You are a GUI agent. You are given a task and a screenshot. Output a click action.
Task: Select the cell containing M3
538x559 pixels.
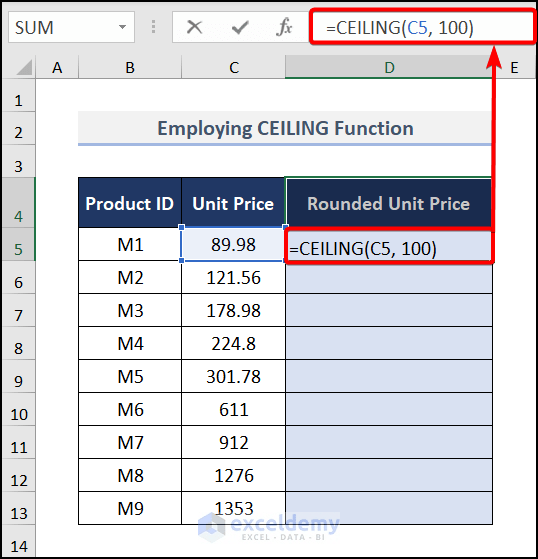click(130, 310)
